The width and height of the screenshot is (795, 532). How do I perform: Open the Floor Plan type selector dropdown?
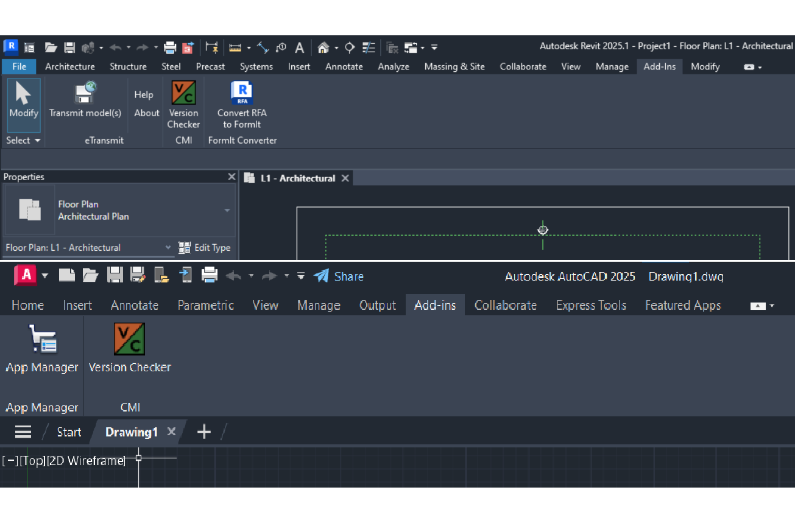227,211
